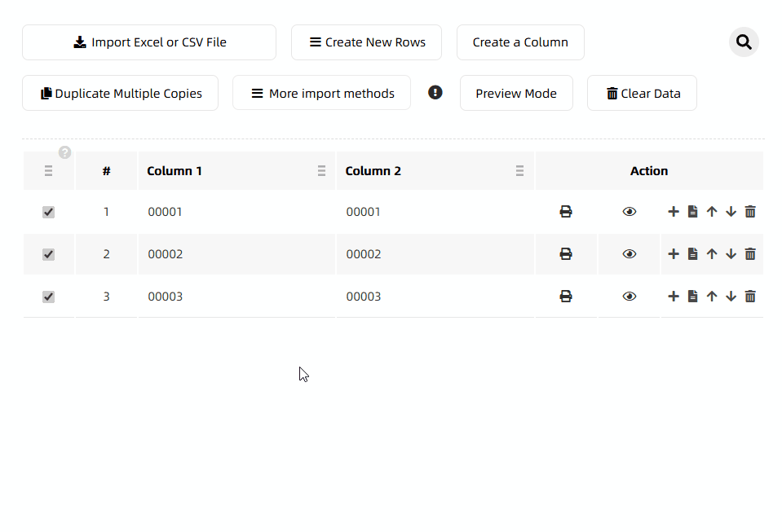Copy row 3 using document icon
Viewport: 782px width, 532px height.
click(692, 297)
